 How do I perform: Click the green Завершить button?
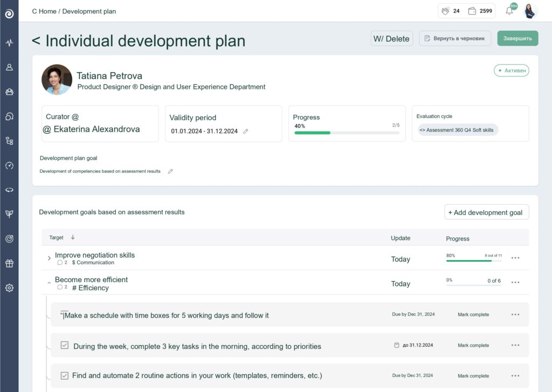[517, 38]
